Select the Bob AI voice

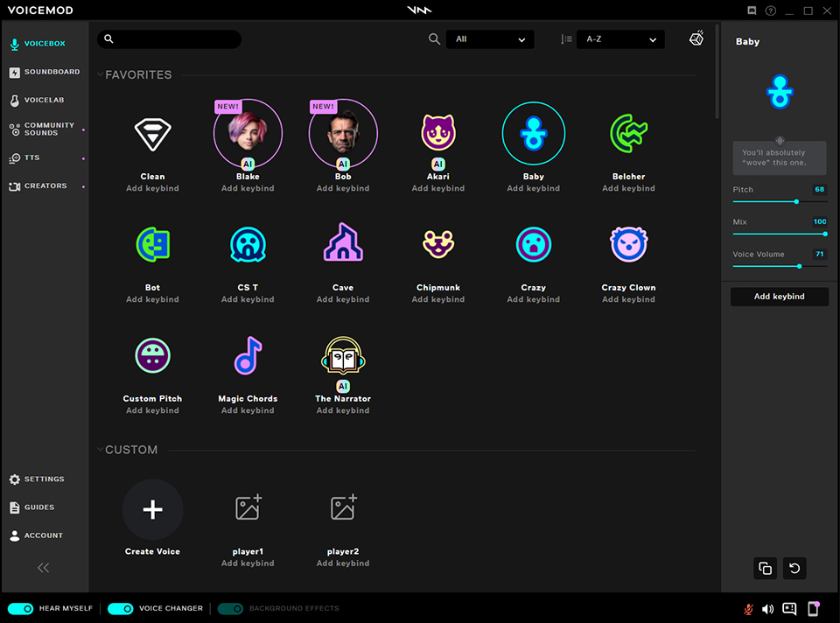click(x=343, y=133)
